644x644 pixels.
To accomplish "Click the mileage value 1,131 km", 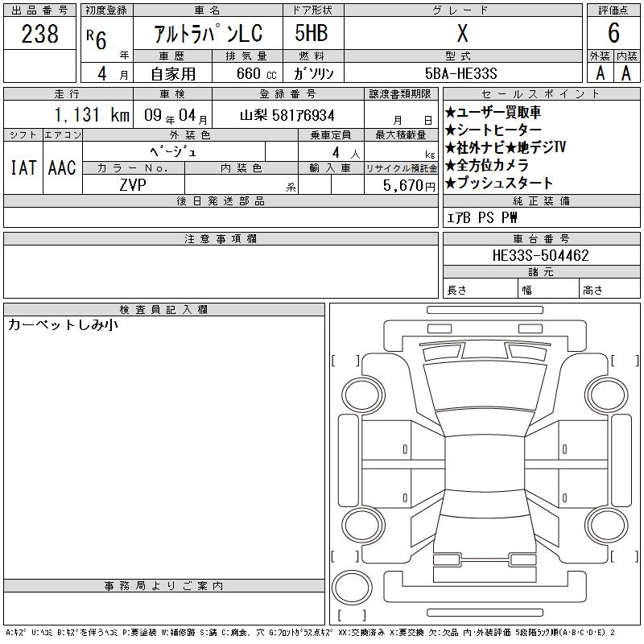I will (91, 115).
